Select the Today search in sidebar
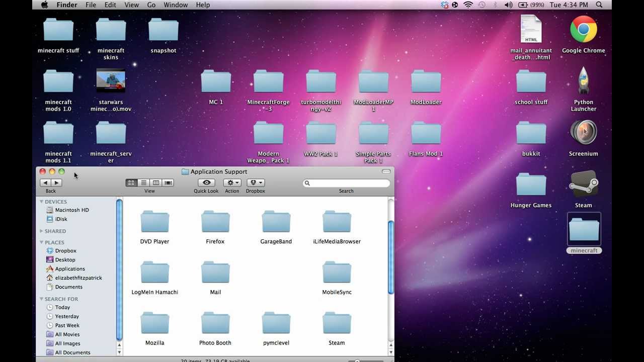644x362 pixels. click(x=58, y=307)
